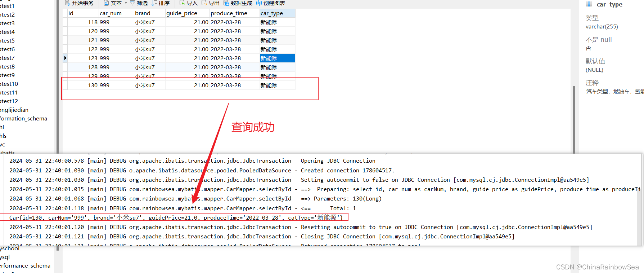The image size is (644, 273).
Task: Select the performance_schema database in the tree
Action: (x=25, y=266)
